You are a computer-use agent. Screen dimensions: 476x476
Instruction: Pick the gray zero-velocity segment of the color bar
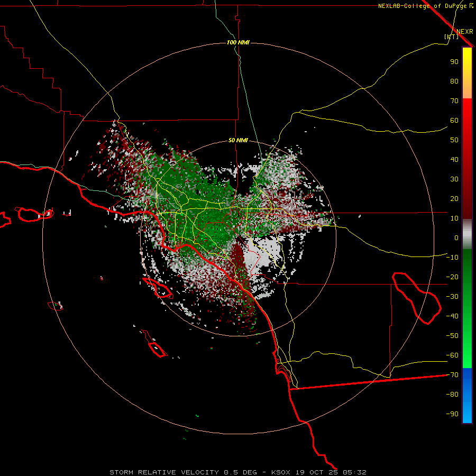click(x=467, y=234)
